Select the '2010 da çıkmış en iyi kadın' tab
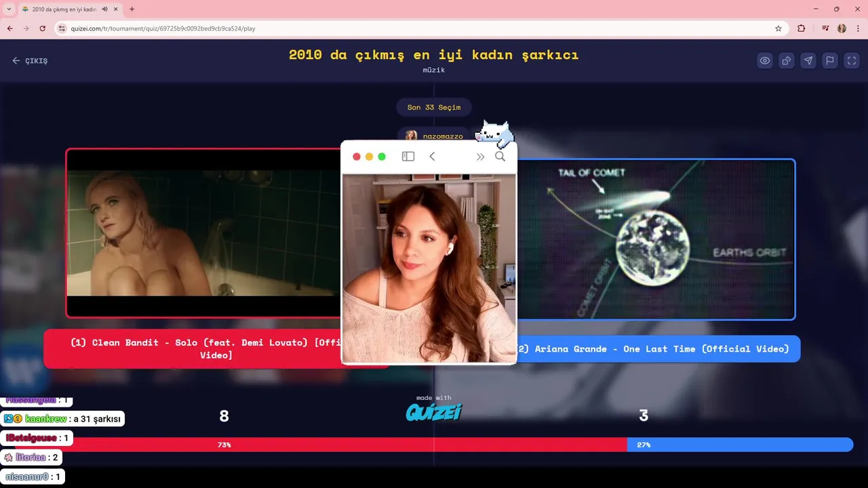The image size is (868, 488). tap(64, 9)
